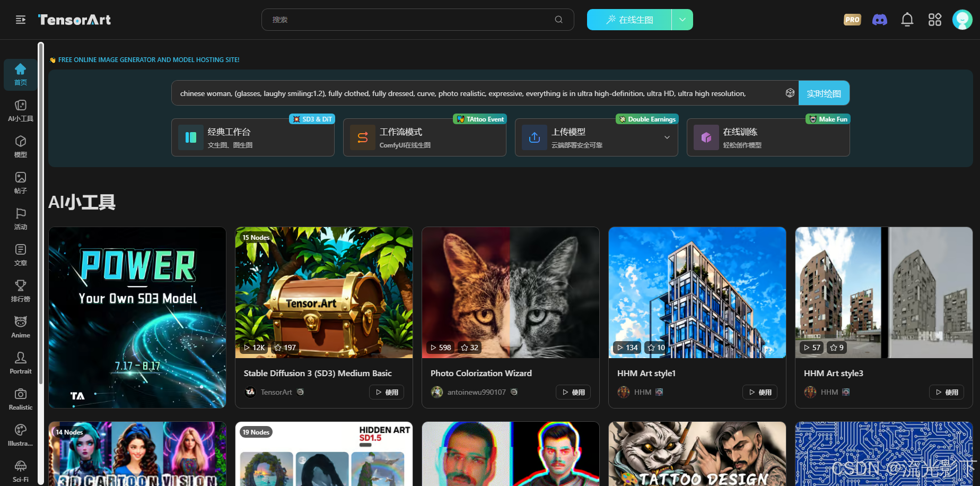Image resolution: width=980 pixels, height=486 pixels.
Task: Open 文章 articles in sidebar
Action: click(x=21, y=255)
